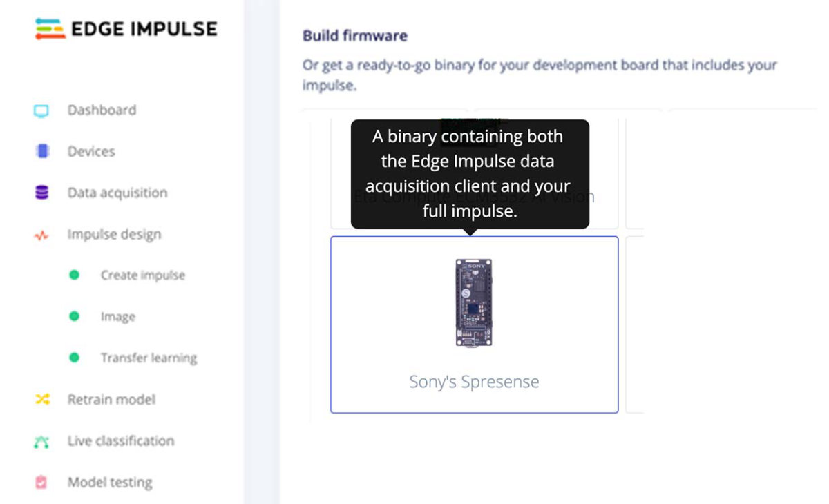Click the pink Model testing clipboard icon
This screenshot has width=829, height=504.
41,483
